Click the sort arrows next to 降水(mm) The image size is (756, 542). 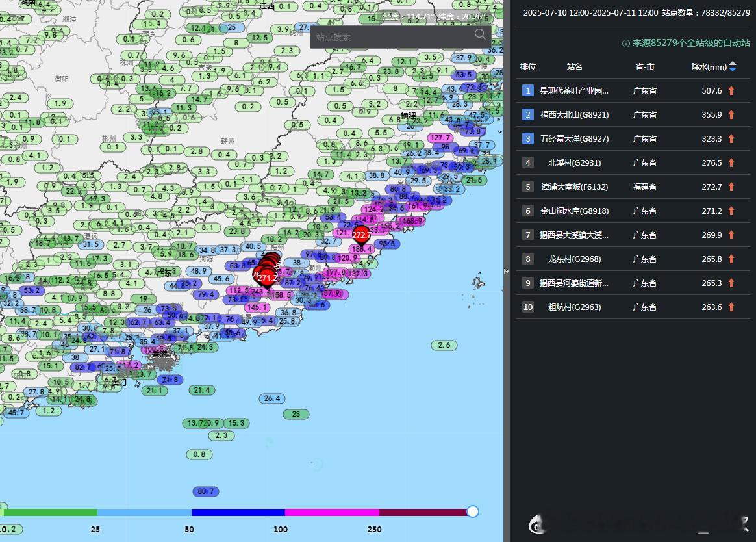[733, 66]
